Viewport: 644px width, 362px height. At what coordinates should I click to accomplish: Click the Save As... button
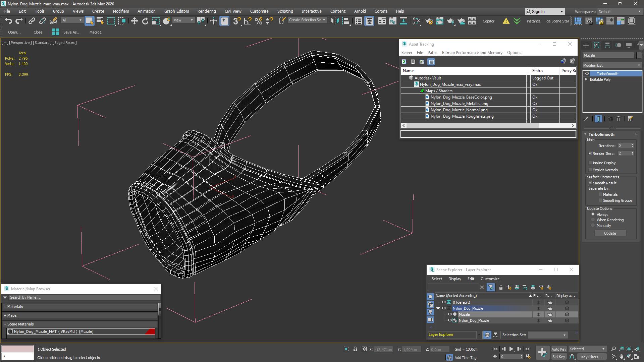click(x=72, y=32)
